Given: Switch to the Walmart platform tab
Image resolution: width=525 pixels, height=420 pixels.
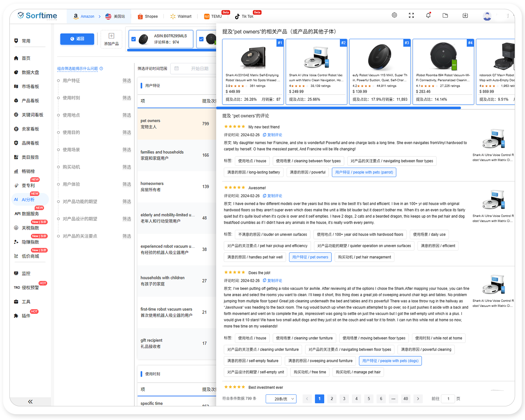Looking at the screenshot, I should pyautogui.click(x=181, y=16).
